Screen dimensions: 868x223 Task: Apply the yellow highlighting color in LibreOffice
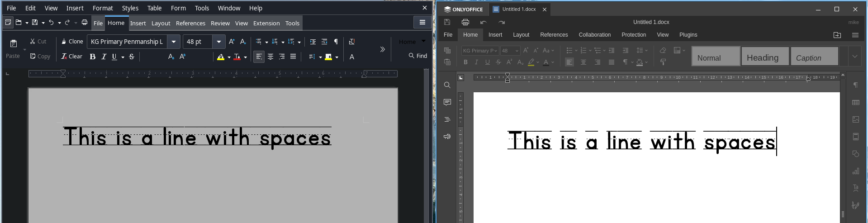[221, 57]
